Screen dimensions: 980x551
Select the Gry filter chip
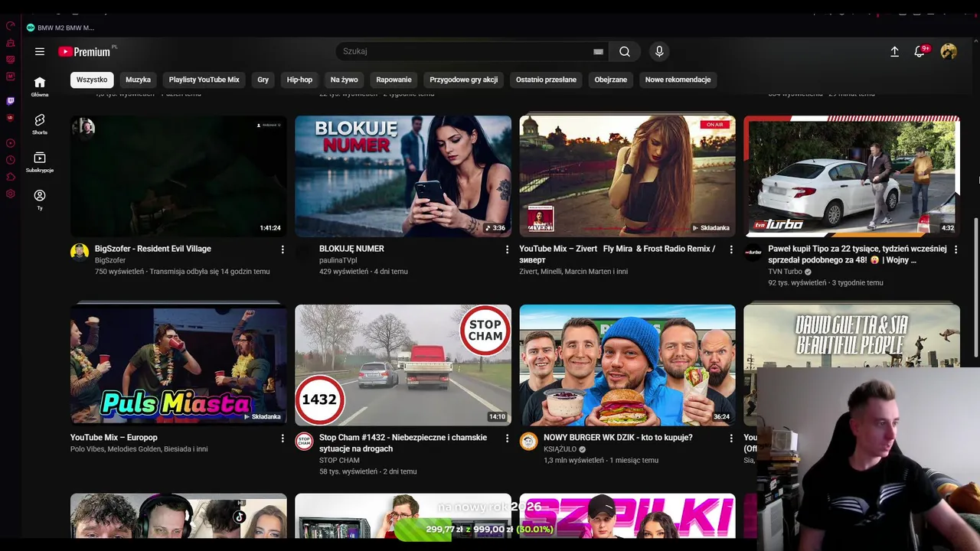[263, 80]
